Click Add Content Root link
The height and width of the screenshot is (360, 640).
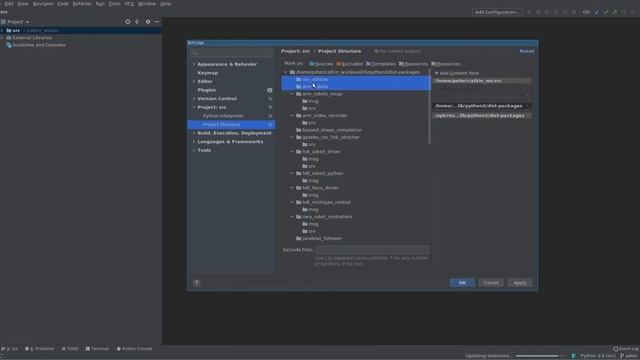tap(459, 73)
